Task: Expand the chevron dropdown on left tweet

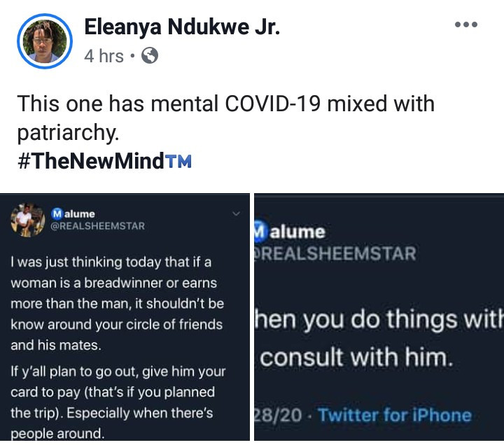Action: click(237, 213)
